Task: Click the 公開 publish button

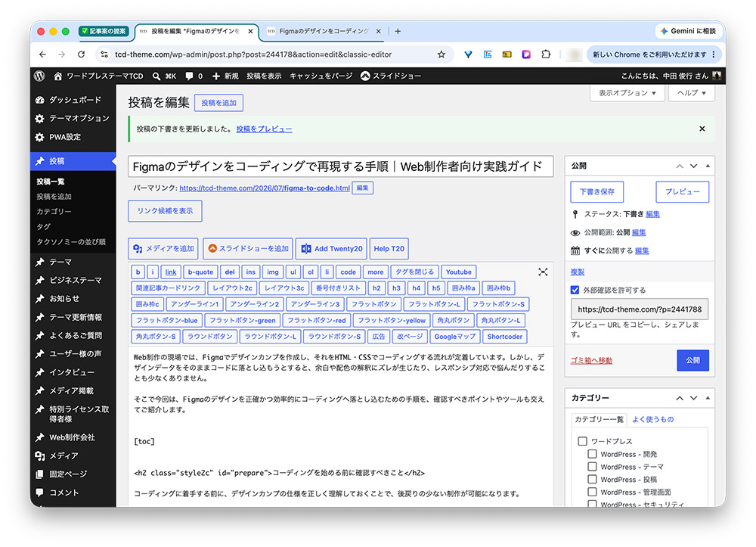Action: 692,360
